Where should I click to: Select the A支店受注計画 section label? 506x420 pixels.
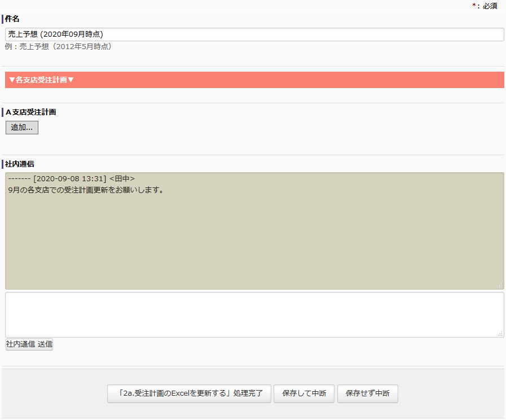[30, 112]
